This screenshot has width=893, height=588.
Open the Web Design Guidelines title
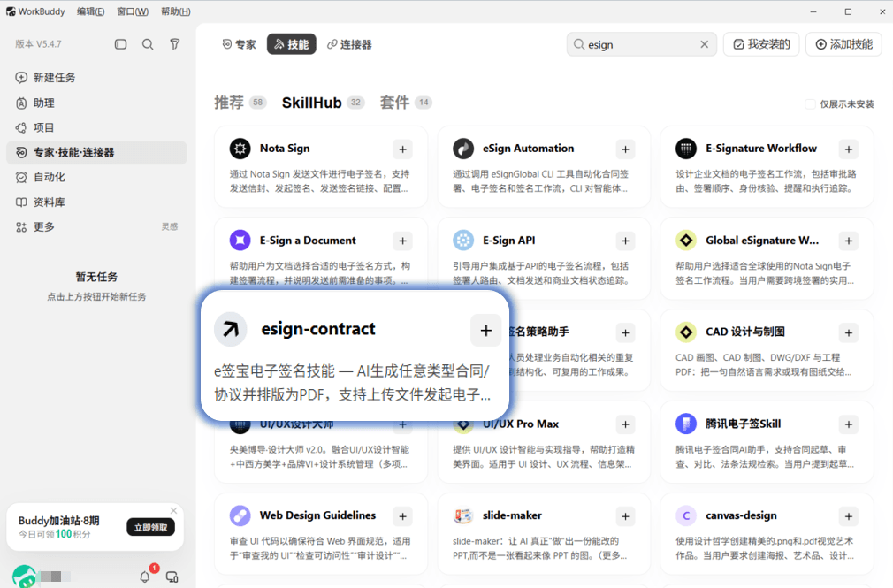tap(317, 515)
